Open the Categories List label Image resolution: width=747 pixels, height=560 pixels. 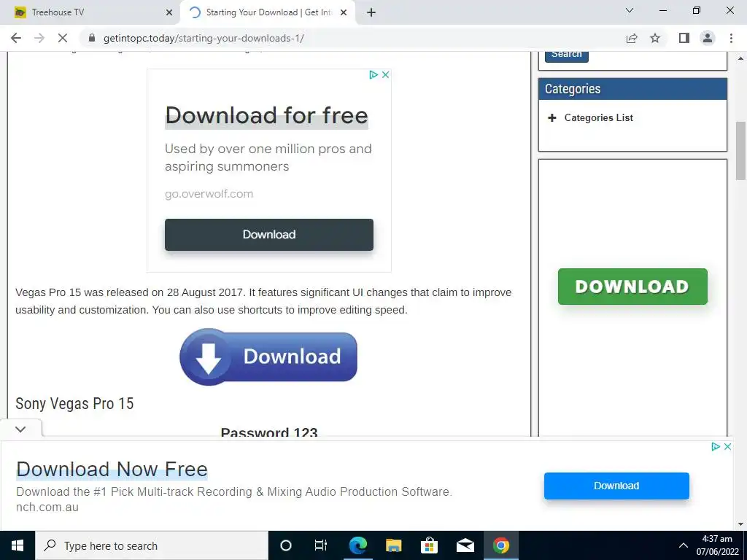(x=598, y=117)
